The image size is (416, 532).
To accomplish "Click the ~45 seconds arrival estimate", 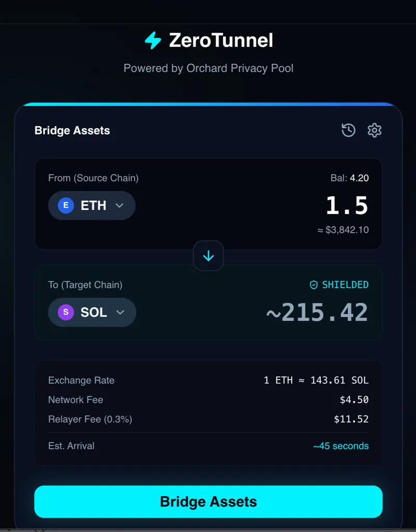I will (x=341, y=446).
